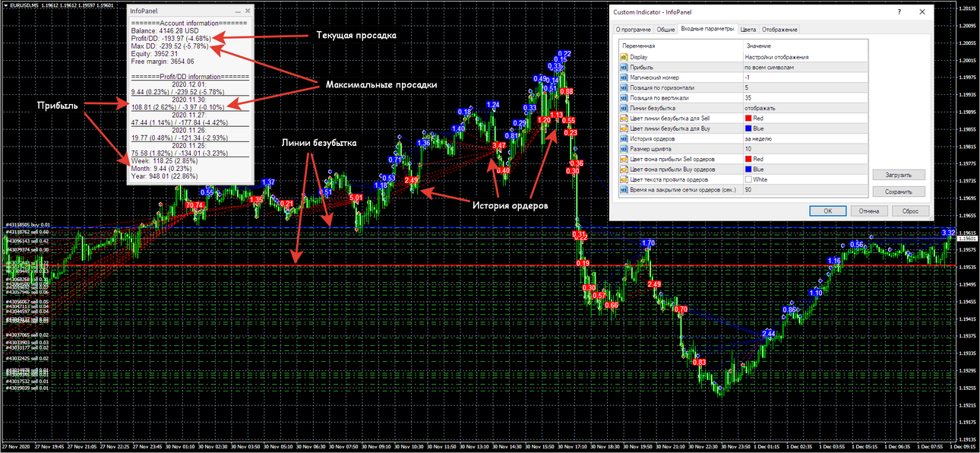Image resolution: width=980 pixels, height=453 pixels.
Task: Click the Blue swatch for the Buy breakeven line
Action: (749, 128)
